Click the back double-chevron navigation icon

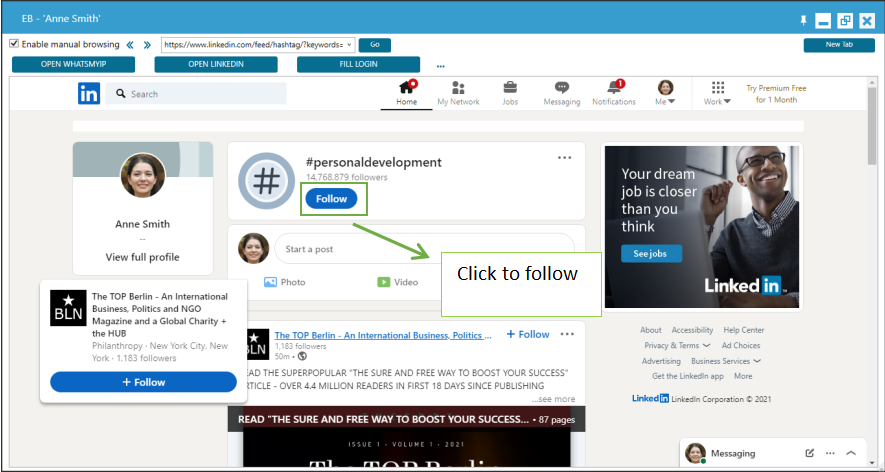tap(130, 45)
